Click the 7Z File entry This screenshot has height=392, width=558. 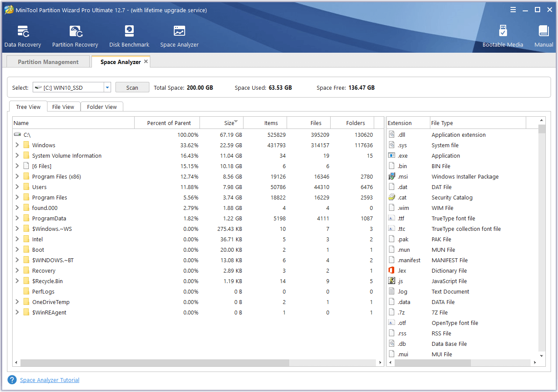[x=463, y=312]
